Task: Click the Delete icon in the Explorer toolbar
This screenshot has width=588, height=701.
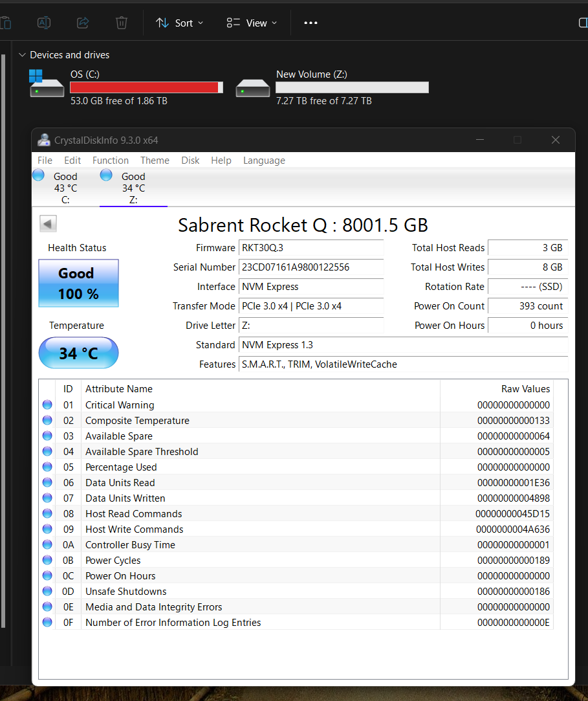Action: coord(121,23)
